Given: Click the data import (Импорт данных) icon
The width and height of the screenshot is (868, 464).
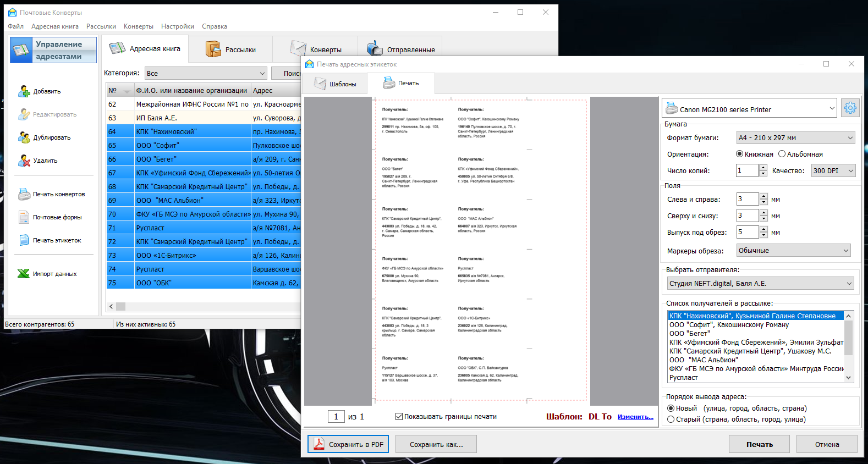Looking at the screenshot, I should (x=24, y=274).
